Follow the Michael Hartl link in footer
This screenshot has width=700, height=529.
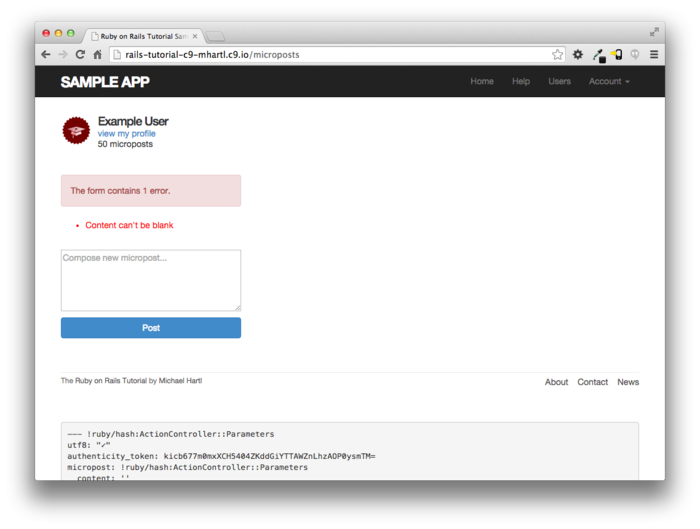tap(180, 381)
